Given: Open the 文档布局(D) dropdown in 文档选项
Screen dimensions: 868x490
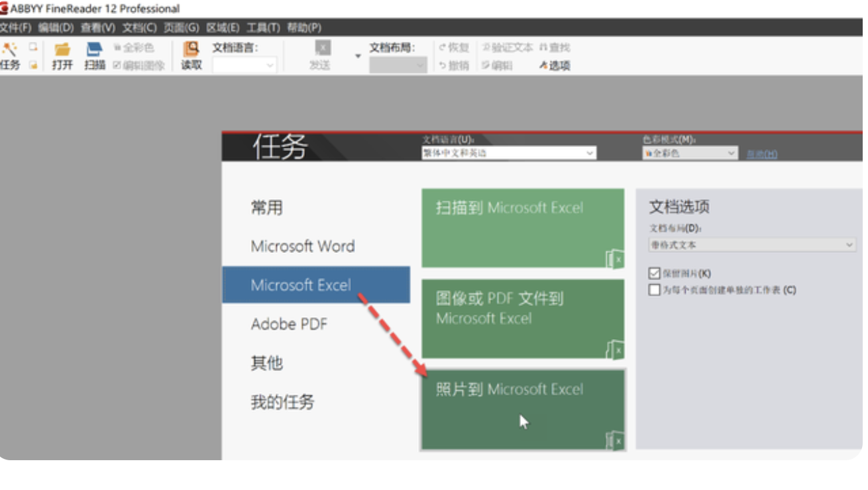Looking at the screenshot, I should (x=752, y=245).
